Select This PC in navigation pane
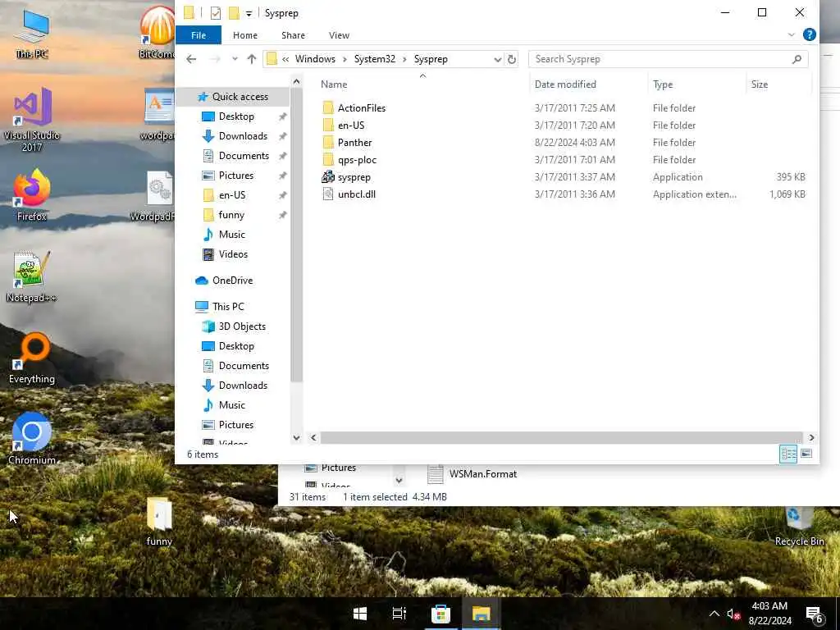This screenshot has width=840, height=630. click(x=221, y=307)
